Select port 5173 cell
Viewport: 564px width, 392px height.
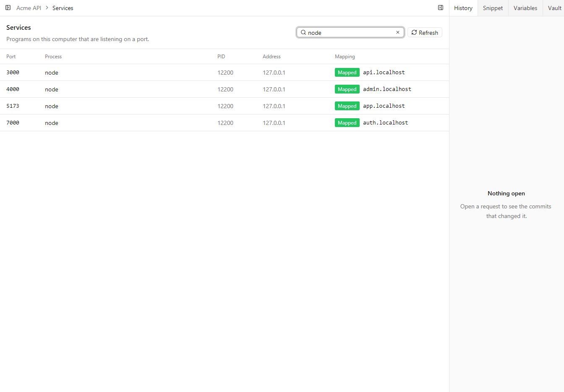tap(13, 106)
